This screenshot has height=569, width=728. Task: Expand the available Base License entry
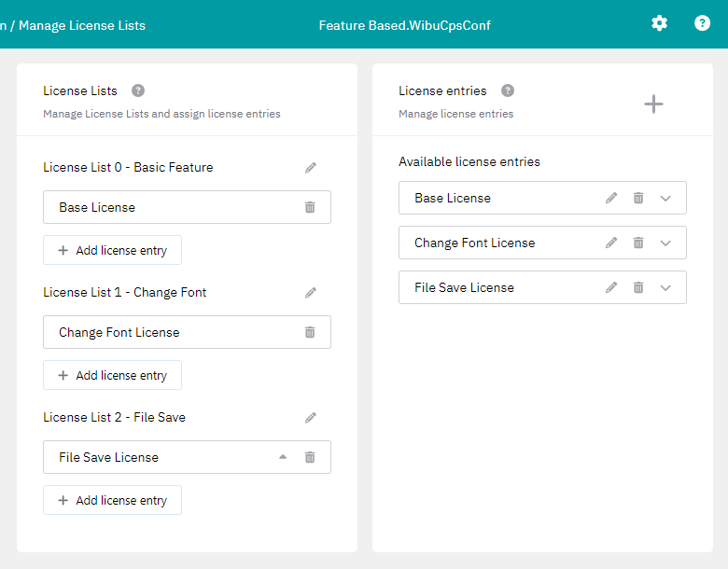[x=665, y=198]
